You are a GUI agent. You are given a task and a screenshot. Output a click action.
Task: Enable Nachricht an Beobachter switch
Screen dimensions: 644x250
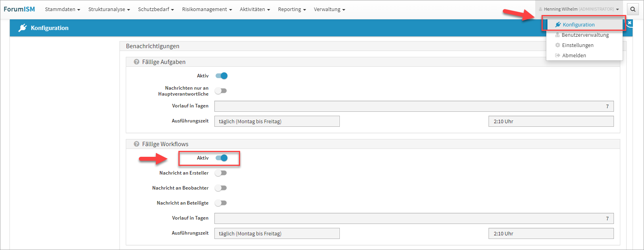pos(221,188)
